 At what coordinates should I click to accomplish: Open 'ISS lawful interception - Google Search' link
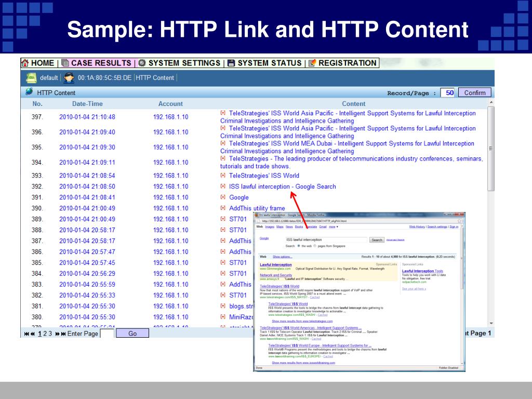point(282,187)
